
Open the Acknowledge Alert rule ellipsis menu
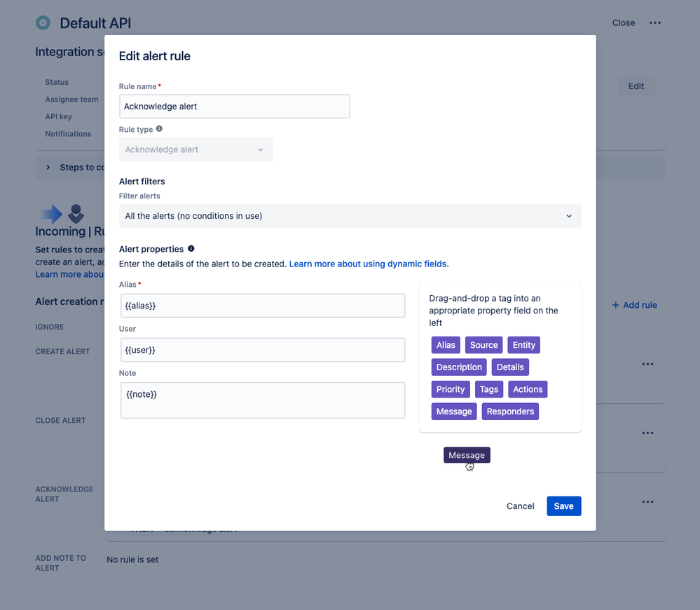(647, 502)
